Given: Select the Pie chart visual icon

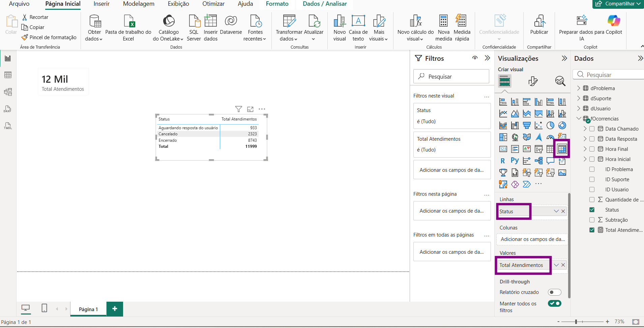Looking at the screenshot, I should (550, 126).
